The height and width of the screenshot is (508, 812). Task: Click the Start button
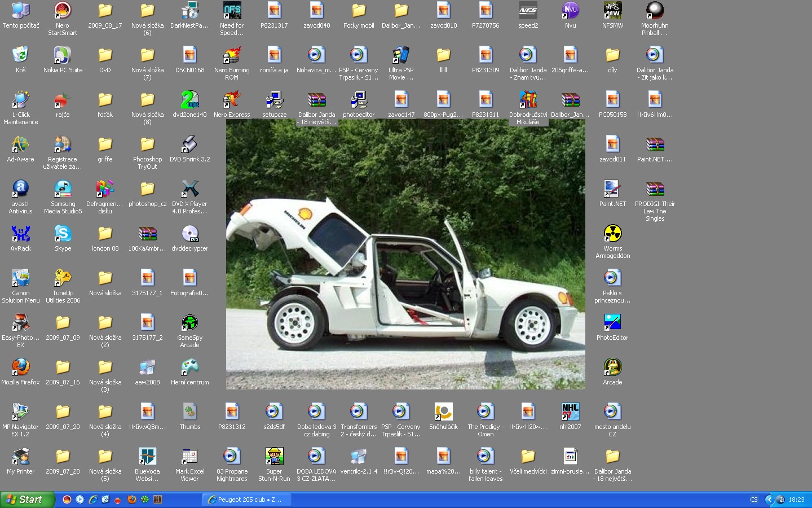[x=27, y=500]
